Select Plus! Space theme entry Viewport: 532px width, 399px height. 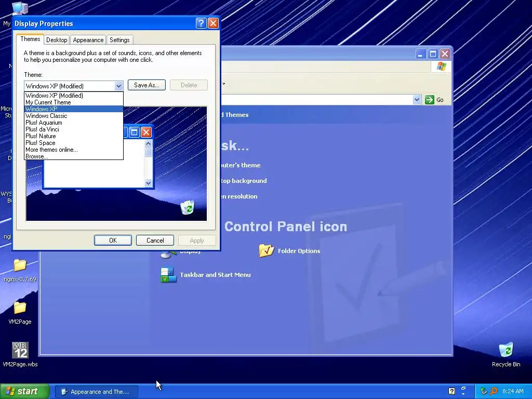(x=74, y=143)
